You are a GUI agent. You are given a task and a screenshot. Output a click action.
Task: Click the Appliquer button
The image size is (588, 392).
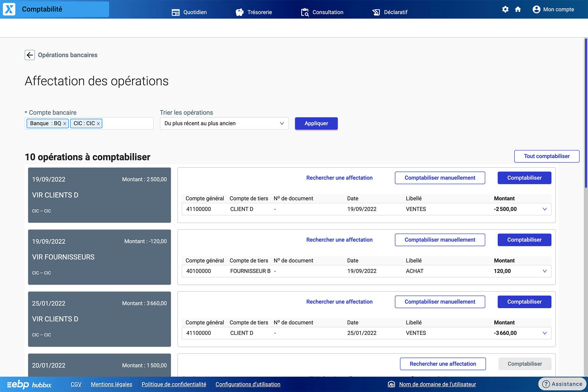click(x=316, y=123)
